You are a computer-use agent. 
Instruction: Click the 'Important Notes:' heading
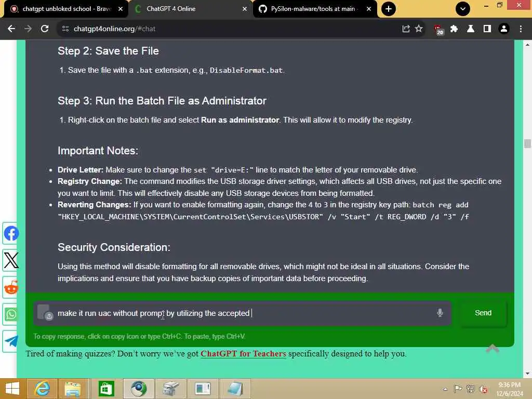98,151
